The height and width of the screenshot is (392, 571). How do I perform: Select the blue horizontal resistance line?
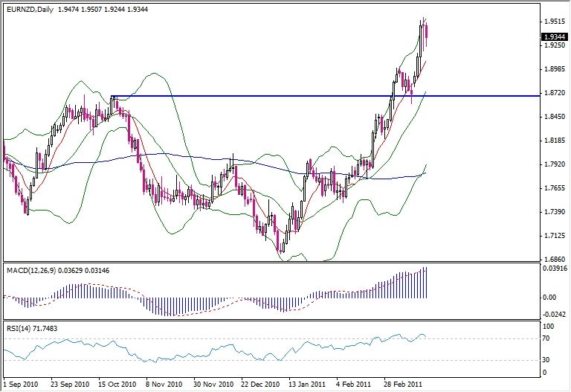325,96
